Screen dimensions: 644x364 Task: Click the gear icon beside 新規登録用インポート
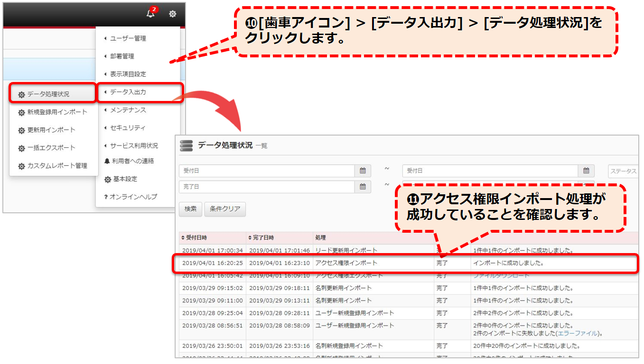tap(21, 113)
